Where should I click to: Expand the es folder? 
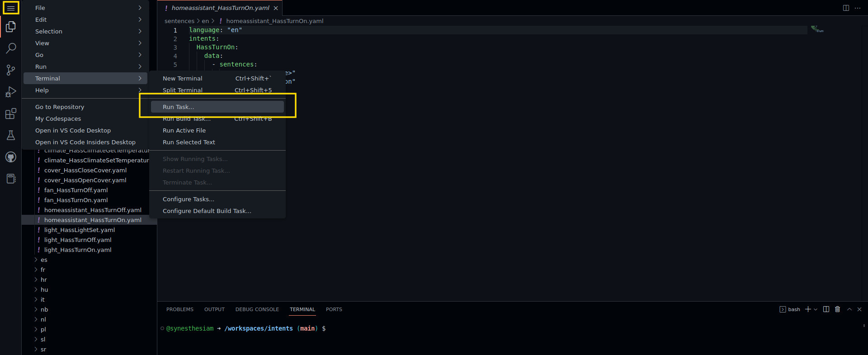click(x=89, y=260)
